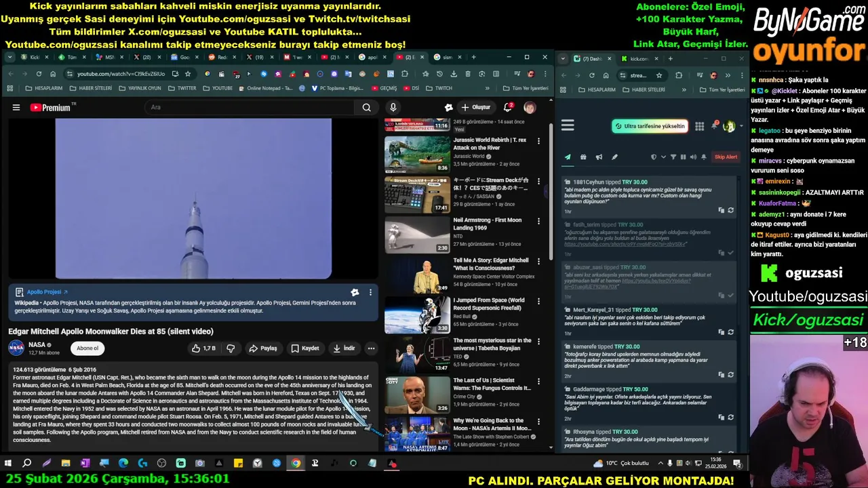Click the Kaydet save button
The height and width of the screenshot is (488, 868).
point(304,348)
